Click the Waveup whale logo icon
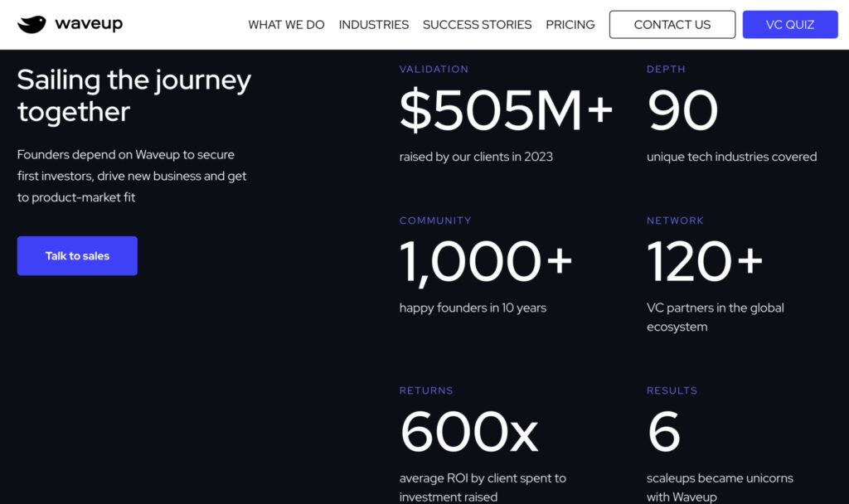849x504 pixels. pyautogui.click(x=32, y=25)
